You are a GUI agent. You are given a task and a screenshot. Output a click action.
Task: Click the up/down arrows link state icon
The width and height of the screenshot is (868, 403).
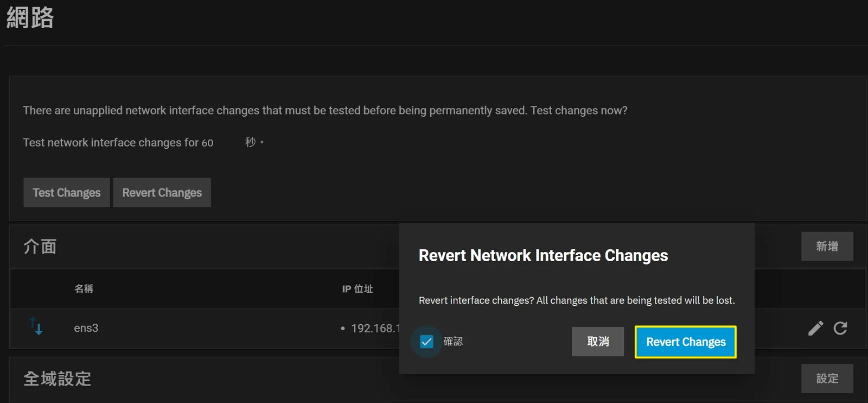pyautogui.click(x=36, y=326)
